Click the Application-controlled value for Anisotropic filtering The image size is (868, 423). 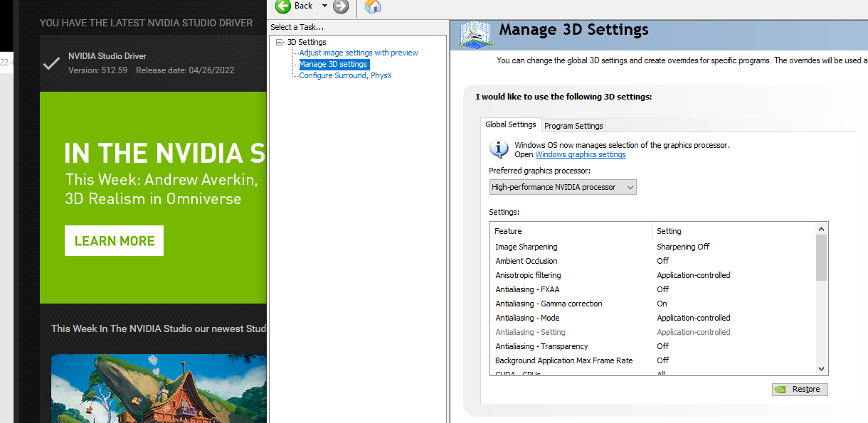pos(694,275)
